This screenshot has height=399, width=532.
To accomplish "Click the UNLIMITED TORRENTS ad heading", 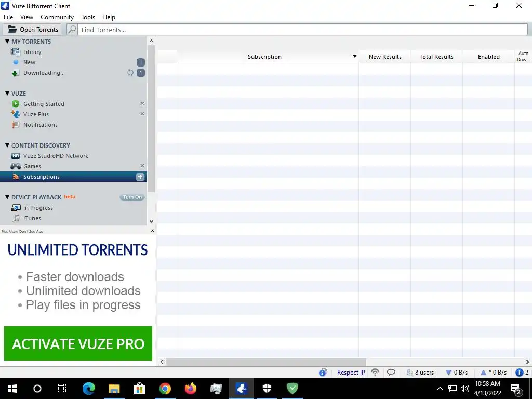I will click(x=78, y=250).
